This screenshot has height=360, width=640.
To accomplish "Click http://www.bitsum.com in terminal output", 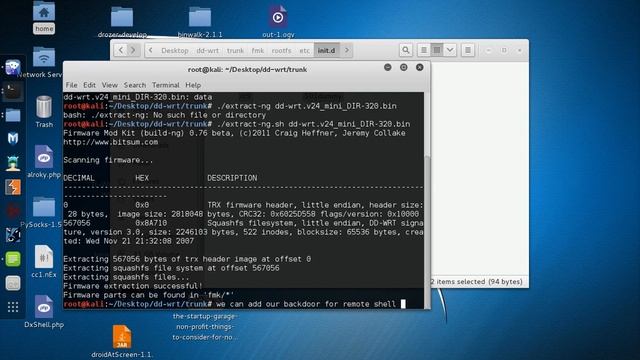I will 111,142.
